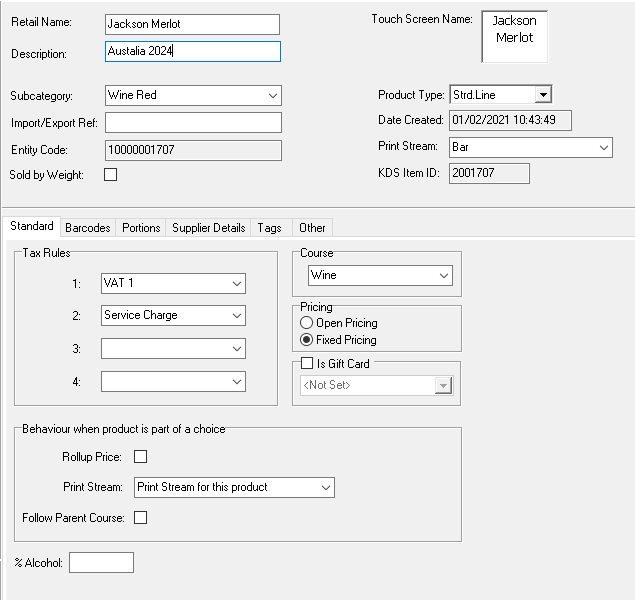Go to the Supplier Details tab
The width and height of the screenshot is (635, 600).
click(x=208, y=228)
